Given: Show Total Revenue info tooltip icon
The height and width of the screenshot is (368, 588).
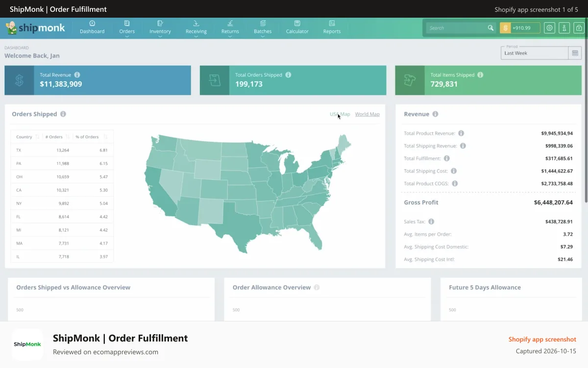Looking at the screenshot, I should 77,75.
